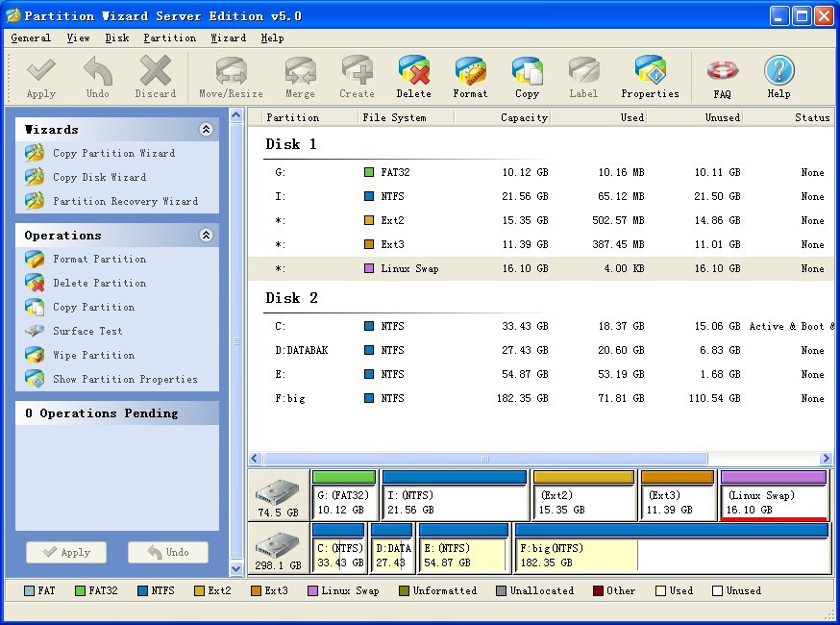The width and height of the screenshot is (840, 625).
Task: Open the Partition menu
Action: point(169,38)
